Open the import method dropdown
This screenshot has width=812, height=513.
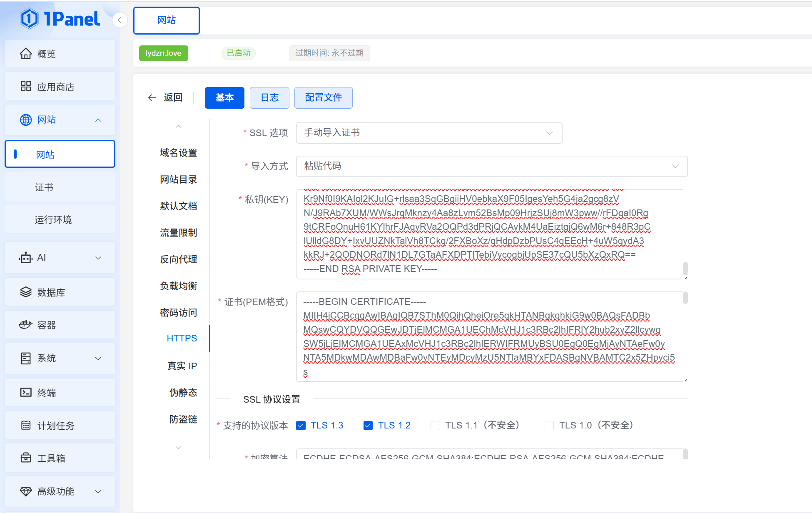pyautogui.click(x=491, y=166)
